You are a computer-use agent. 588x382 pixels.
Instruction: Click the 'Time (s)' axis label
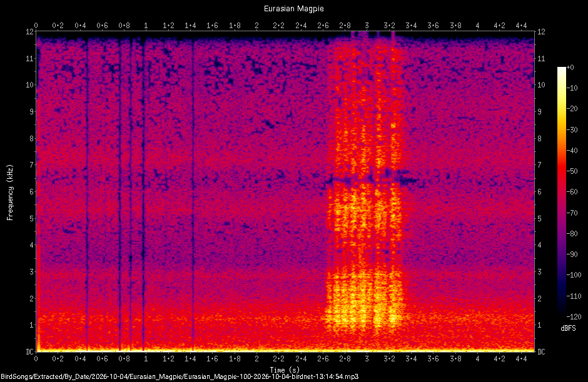point(285,370)
